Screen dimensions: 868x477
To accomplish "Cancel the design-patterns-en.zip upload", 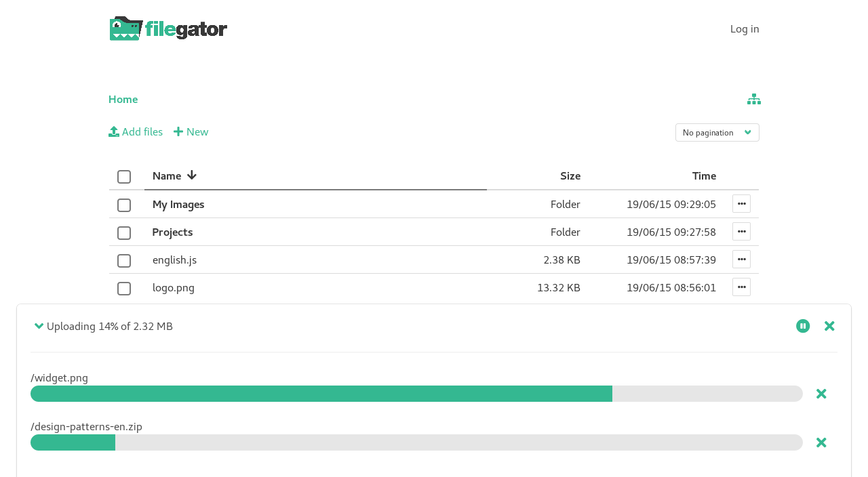I will tap(821, 442).
